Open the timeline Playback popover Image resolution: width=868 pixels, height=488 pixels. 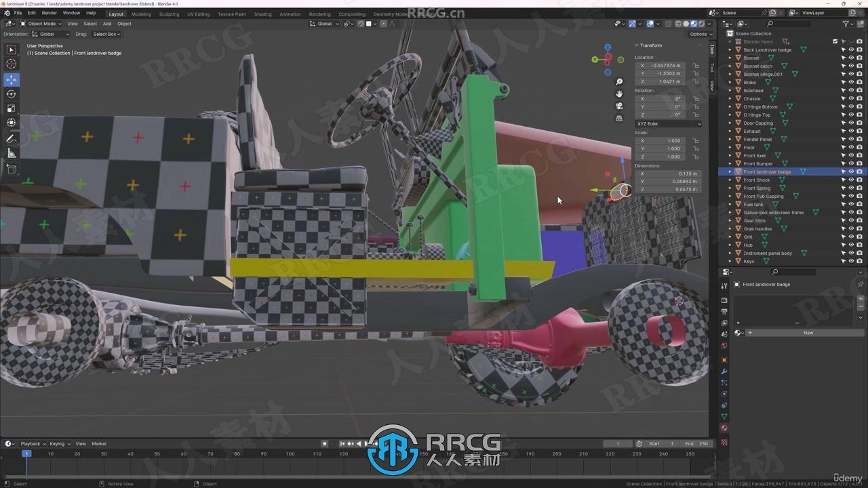click(33, 444)
